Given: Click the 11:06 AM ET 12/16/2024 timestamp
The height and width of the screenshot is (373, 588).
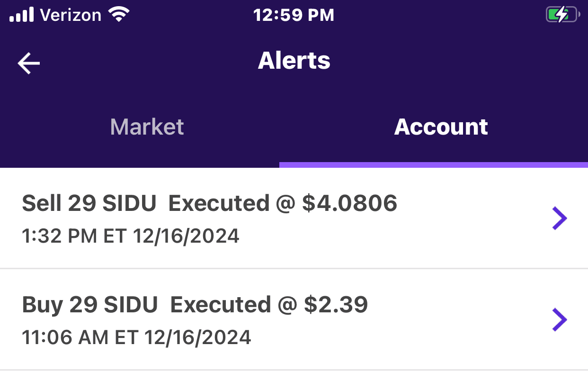Looking at the screenshot, I should point(136,337).
